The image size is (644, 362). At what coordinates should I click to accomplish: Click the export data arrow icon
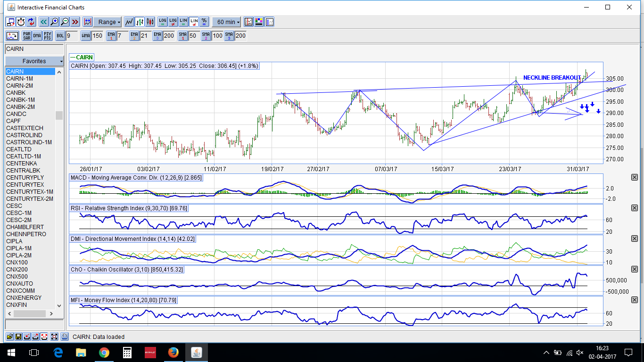(x=35, y=337)
